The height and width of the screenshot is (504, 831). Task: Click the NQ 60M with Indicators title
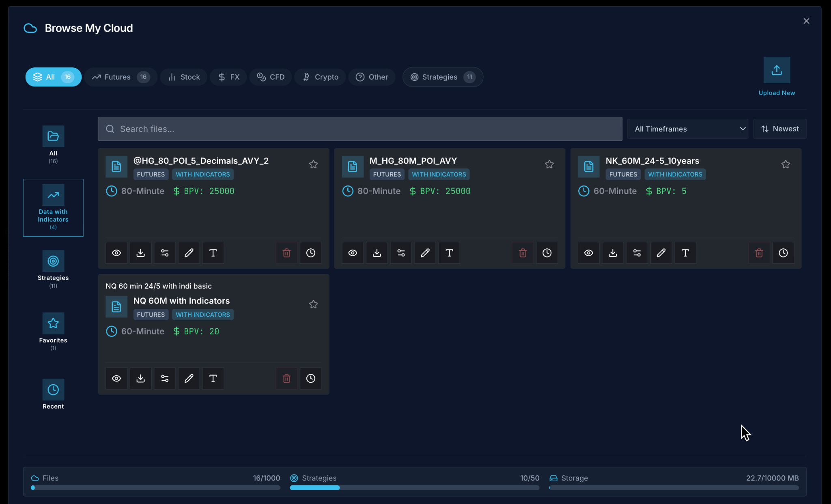[x=181, y=301]
